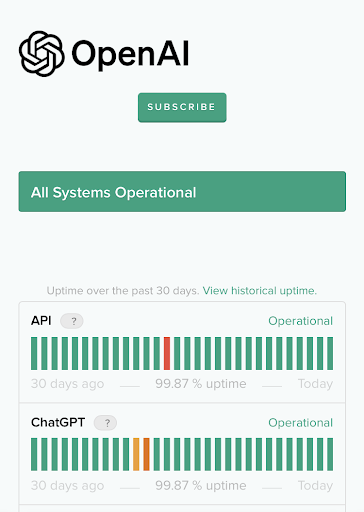The height and width of the screenshot is (512, 364).
Task: Click the first bar in ChatGPT uptime
Action: [x=34, y=454]
